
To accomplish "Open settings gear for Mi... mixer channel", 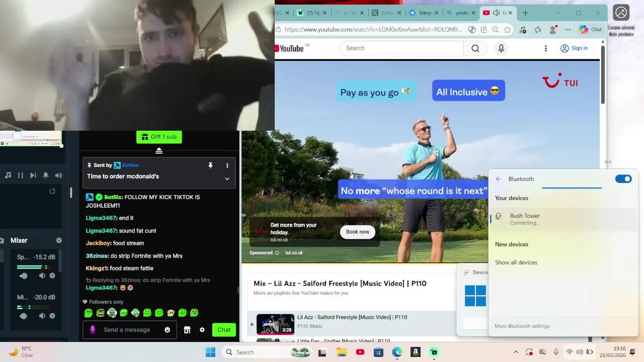I will [52, 316].
